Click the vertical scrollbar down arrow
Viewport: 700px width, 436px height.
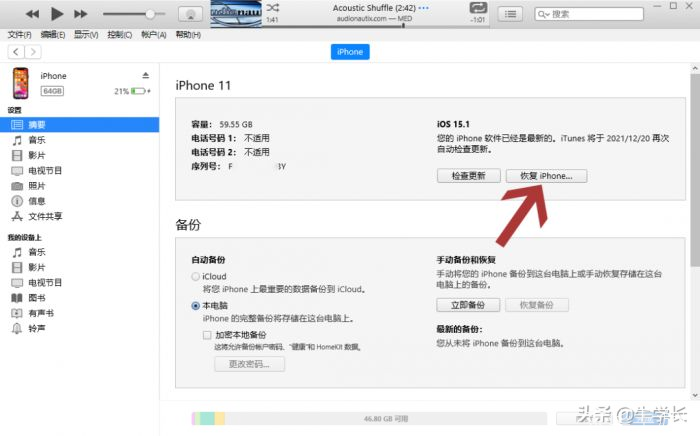(x=695, y=395)
